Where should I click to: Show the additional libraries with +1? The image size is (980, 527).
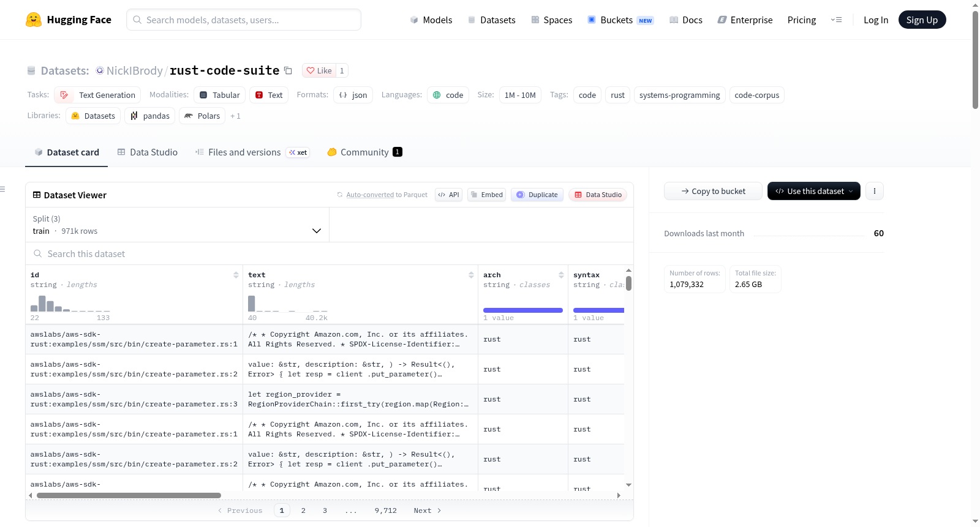tap(235, 116)
